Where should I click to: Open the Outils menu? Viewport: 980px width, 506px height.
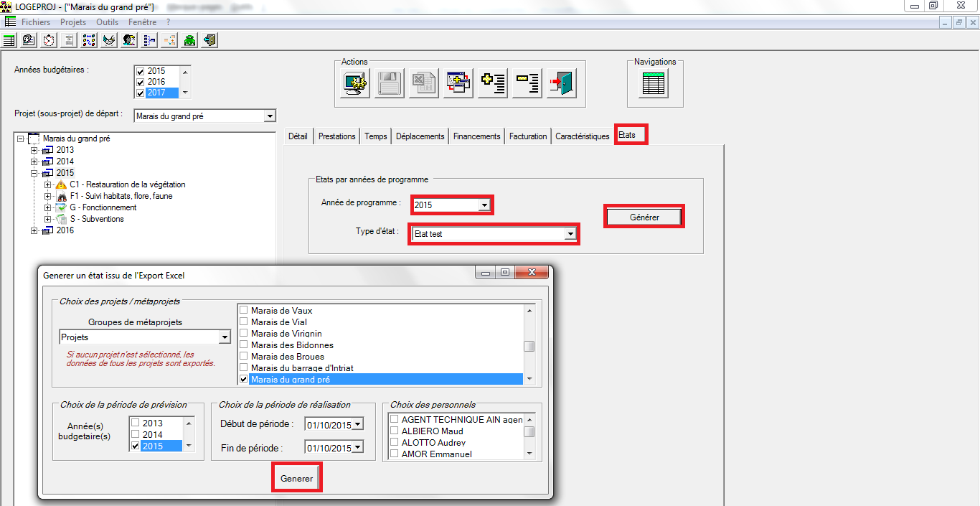coord(107,22)
